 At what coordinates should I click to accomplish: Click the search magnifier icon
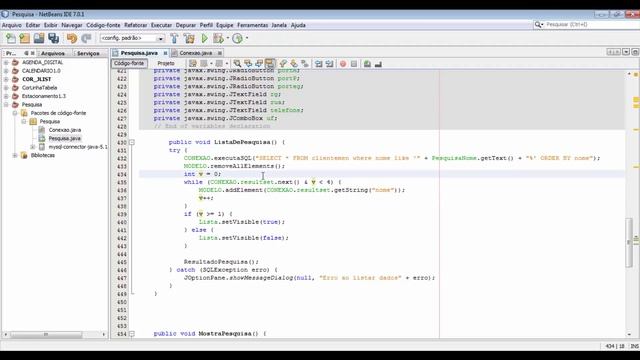[538, 25]
